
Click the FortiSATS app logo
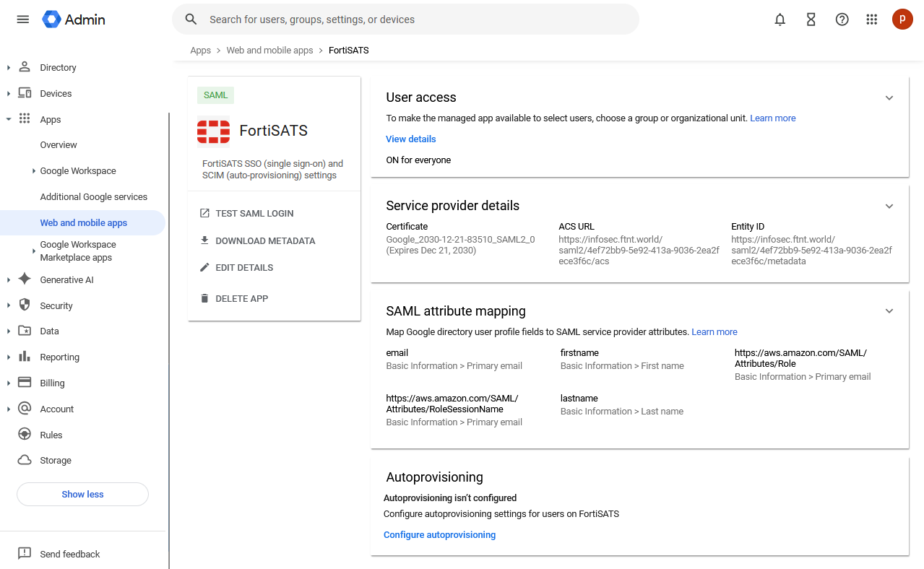point(213,131)
